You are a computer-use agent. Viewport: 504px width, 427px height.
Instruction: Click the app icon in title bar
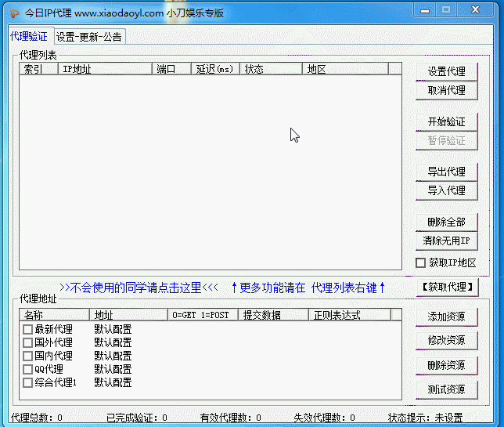[13, 13]
